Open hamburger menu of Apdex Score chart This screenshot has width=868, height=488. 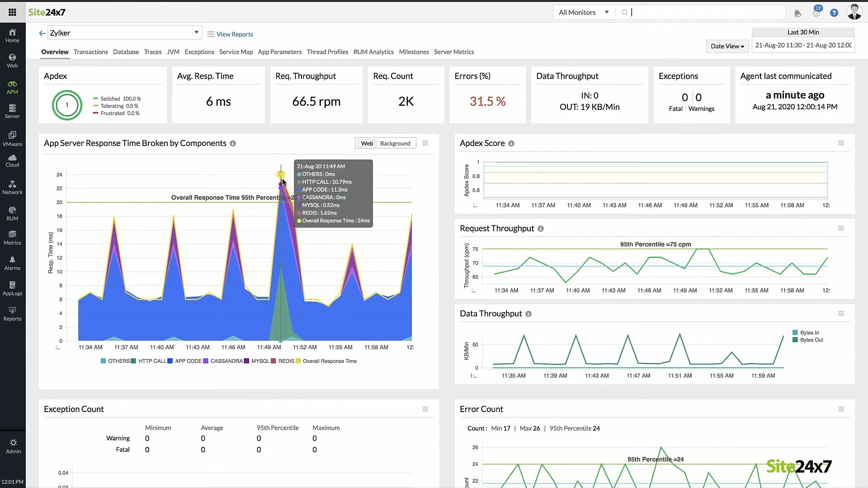coord(841,143)
